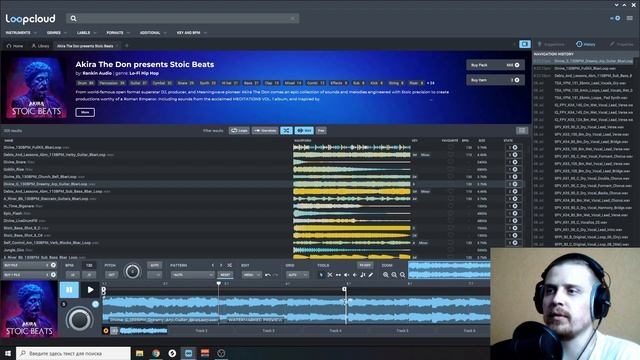Click in the Loopcloud search field
The height and width of the screenshot is (360, 640).
[183, 18]
